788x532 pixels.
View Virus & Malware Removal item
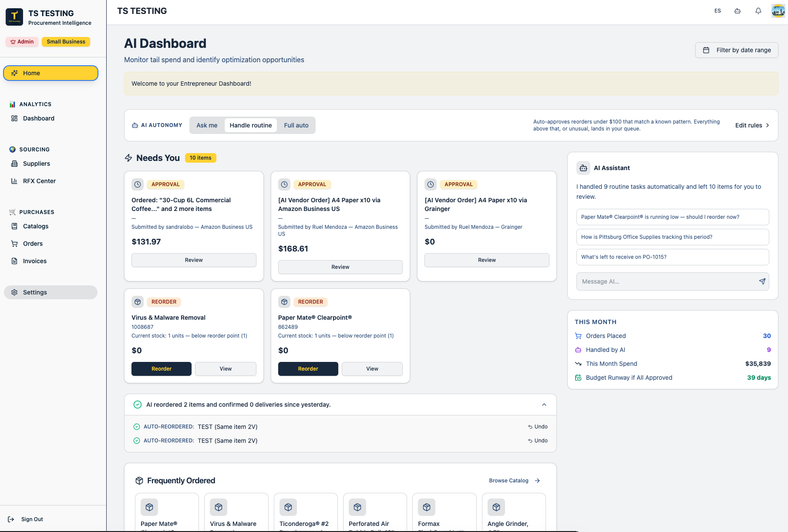tap(226, 369)
